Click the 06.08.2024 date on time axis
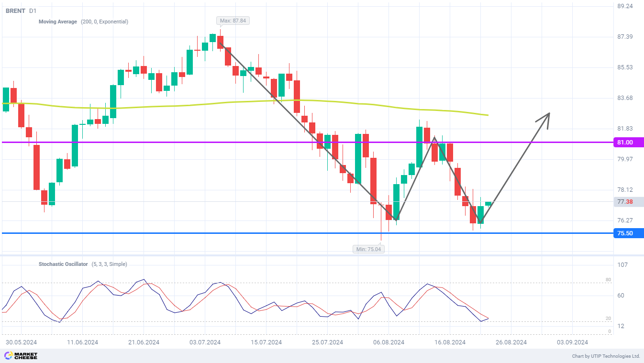 pos(389,342)
